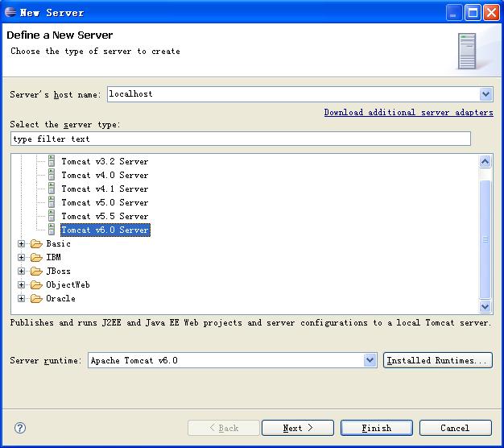Select Tomcat v5.0 Server entry
Viewport: 504px width, 448px height.
pos(105,202)
